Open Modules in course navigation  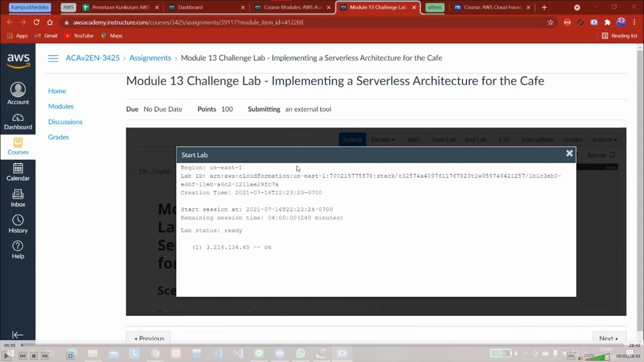(61, 106)
